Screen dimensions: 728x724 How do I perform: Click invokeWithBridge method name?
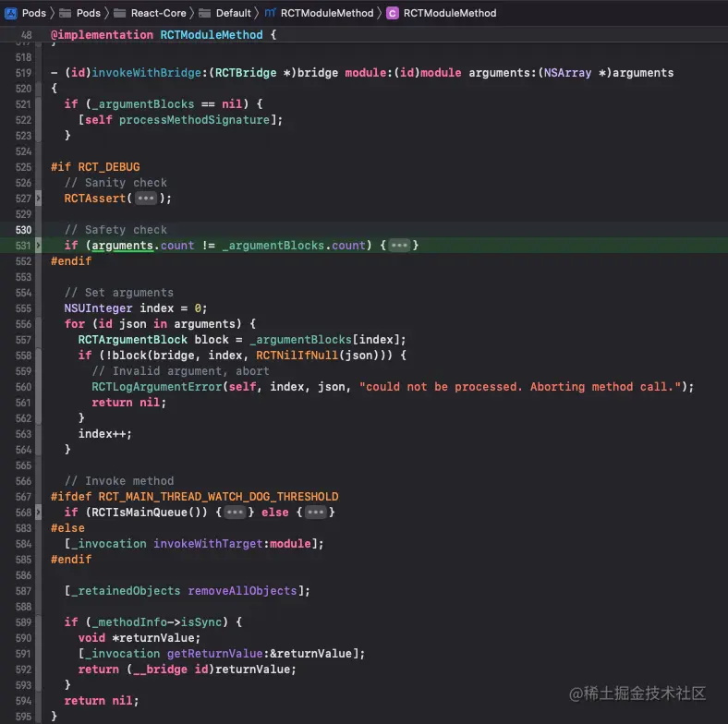146,73
